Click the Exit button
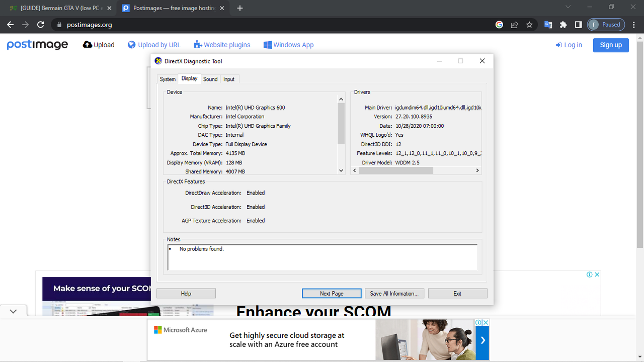Viewport: 644px width, 362px height. pyautogui.click(x=457, y=294)
